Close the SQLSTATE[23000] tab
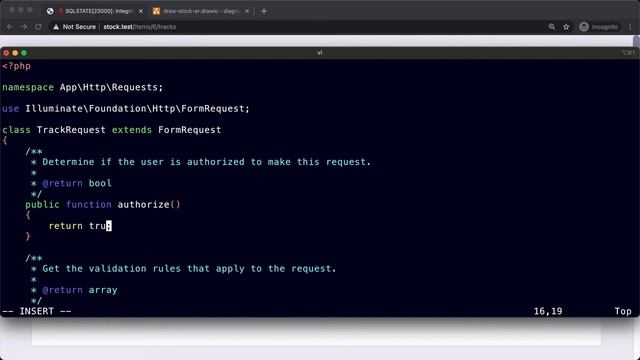Screen dimensions: 640x360 click(141, 11)
